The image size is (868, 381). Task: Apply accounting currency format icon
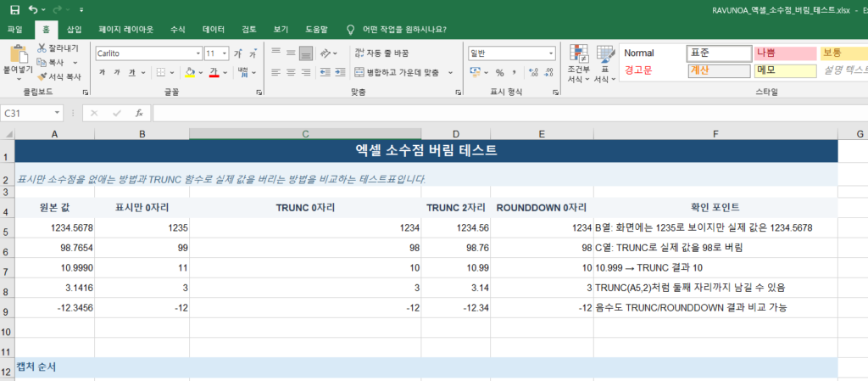pyautogui.click(x=476, y=72)
